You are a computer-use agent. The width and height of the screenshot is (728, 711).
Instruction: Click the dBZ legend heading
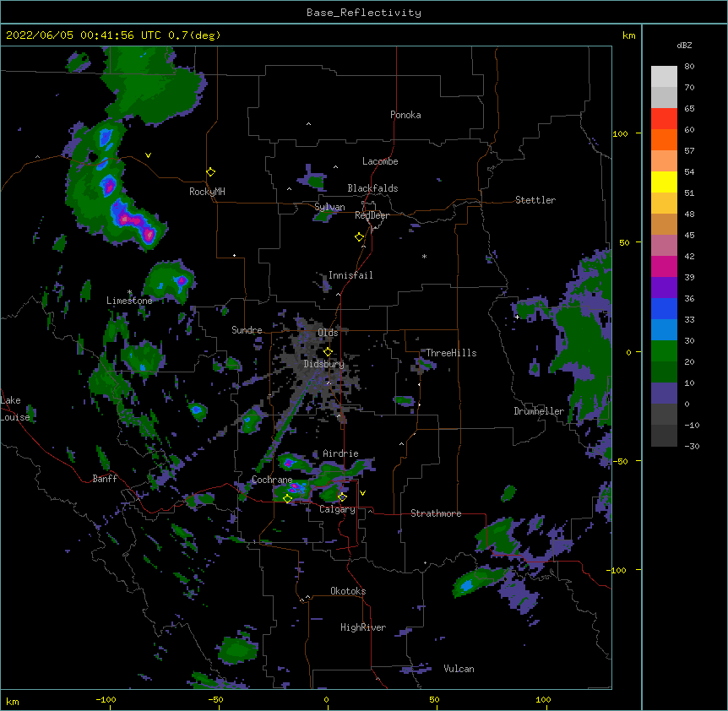[x=684, y=45]
